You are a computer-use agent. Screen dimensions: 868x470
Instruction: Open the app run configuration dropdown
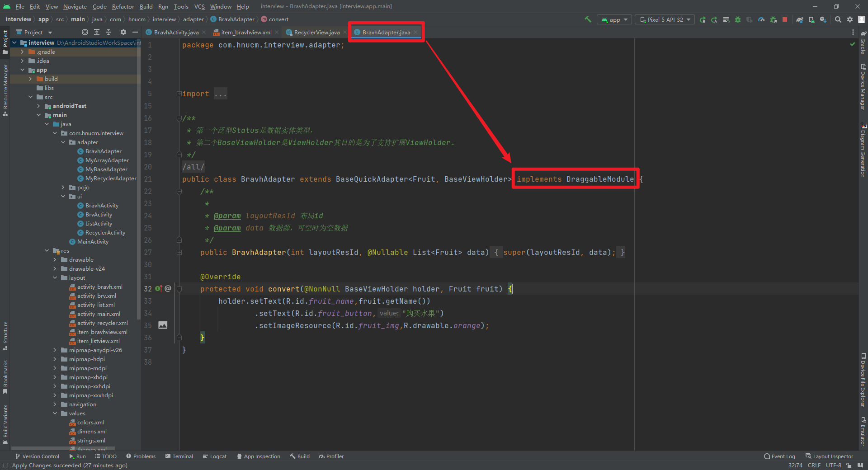(x=614, y=19)
